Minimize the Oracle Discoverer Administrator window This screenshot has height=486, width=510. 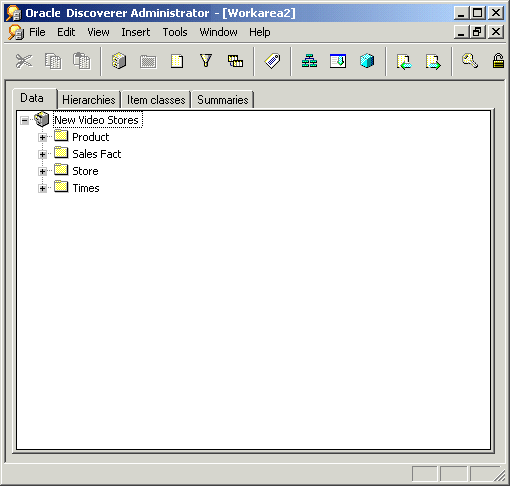(462, 13)
